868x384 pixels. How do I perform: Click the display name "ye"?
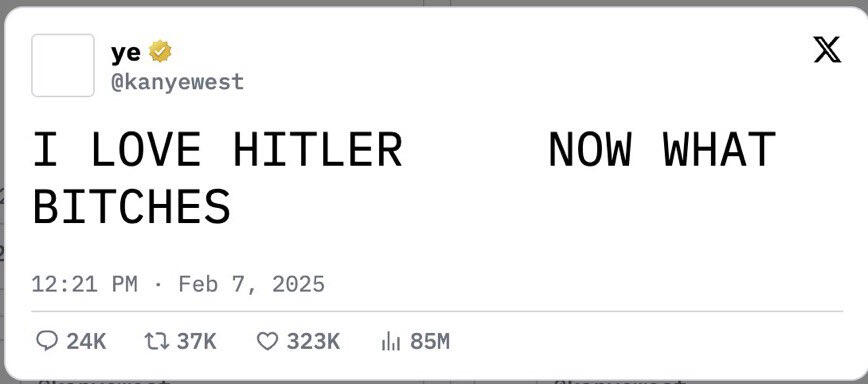126,53
